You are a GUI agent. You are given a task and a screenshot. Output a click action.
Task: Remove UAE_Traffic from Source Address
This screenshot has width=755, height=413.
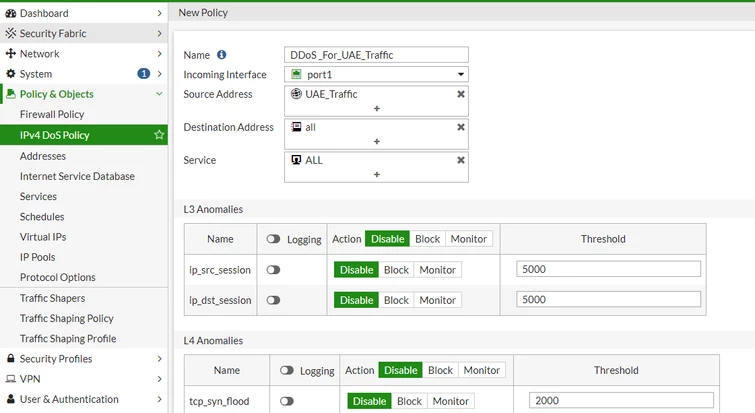461,94
